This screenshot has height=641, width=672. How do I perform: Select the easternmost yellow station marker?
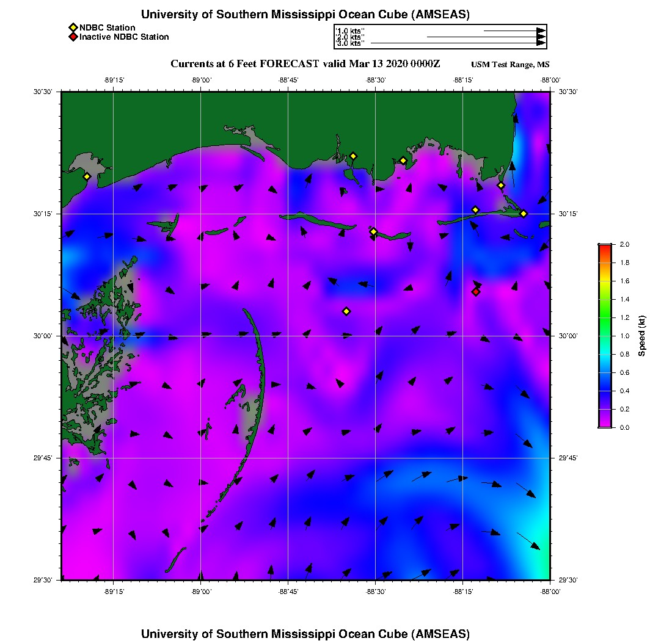[524, 214]
